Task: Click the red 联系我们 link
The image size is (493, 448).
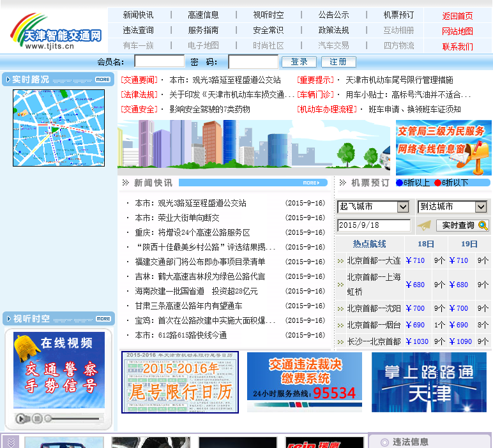Action: [457, 47]
